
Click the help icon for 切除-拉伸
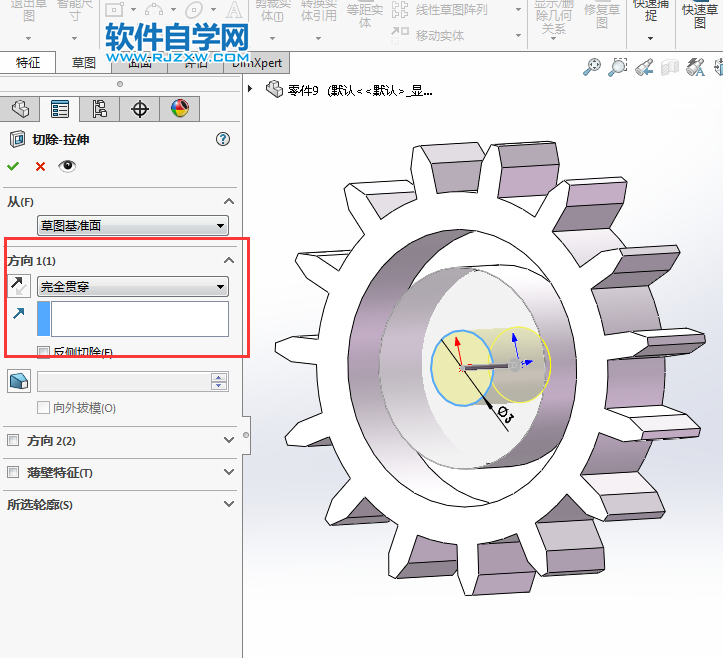223,139
